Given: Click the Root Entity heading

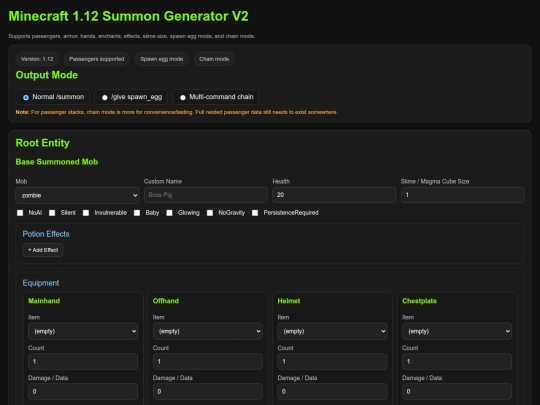Looking at the screenshot, I should pos(42,143).
